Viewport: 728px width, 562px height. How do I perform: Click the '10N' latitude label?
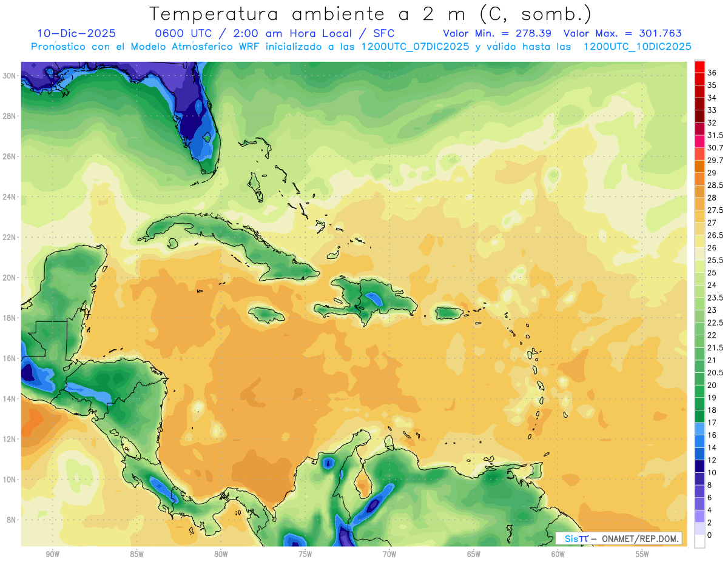tap(9, 479)
